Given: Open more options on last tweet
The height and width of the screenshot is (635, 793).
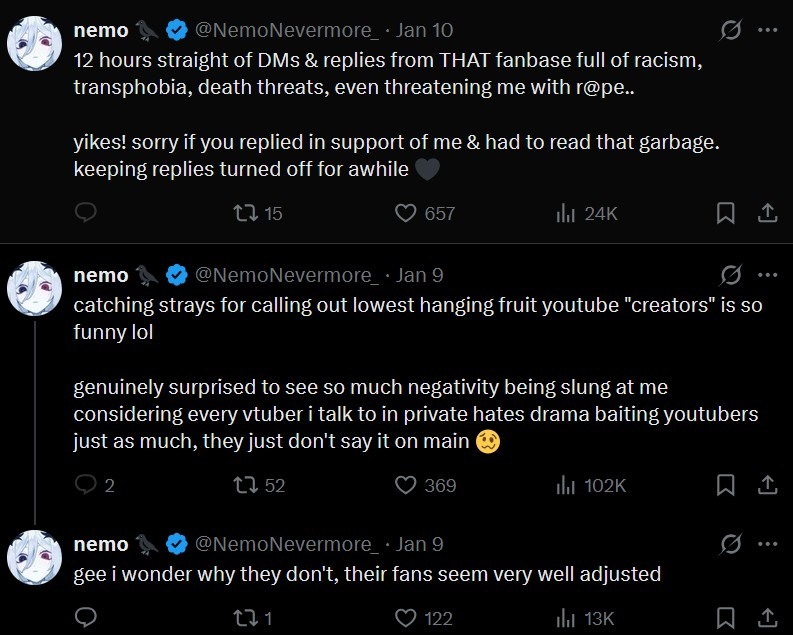Looking at the screenshot, I should (767, 544).
